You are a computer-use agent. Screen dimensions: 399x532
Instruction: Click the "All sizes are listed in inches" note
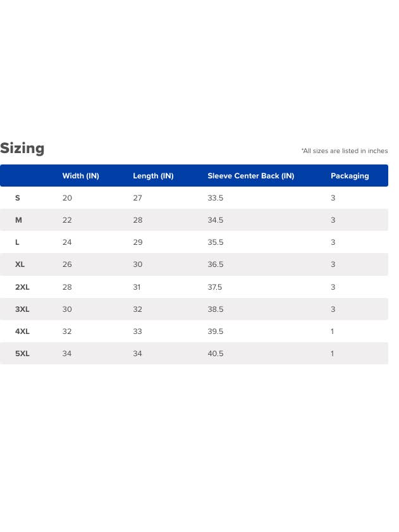click(x=345, y=151)
